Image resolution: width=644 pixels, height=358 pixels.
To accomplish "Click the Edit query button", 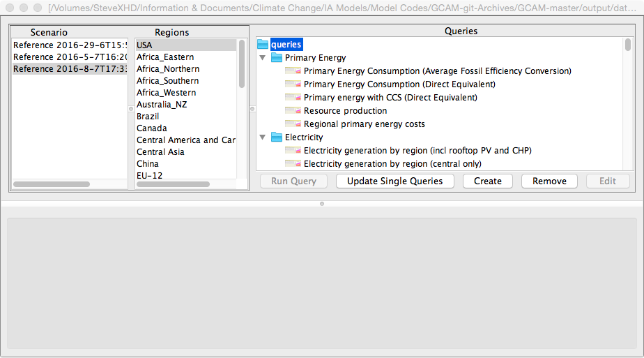I will pos(608,181).
